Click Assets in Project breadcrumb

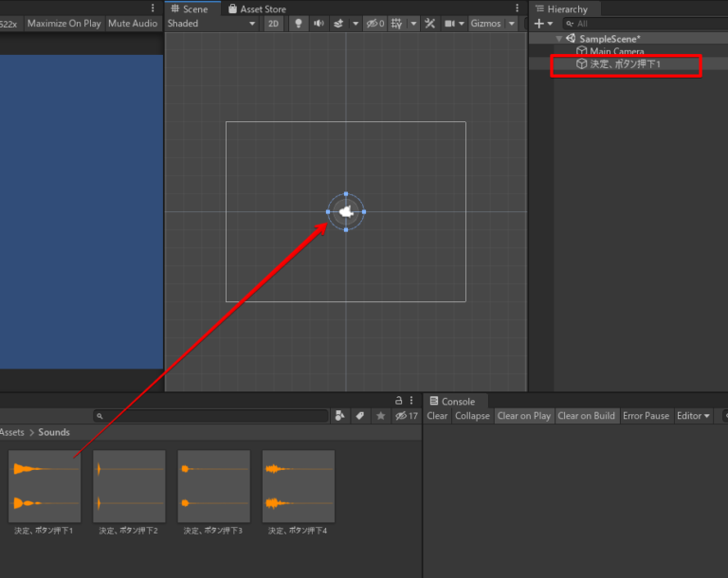pos(11,432)
